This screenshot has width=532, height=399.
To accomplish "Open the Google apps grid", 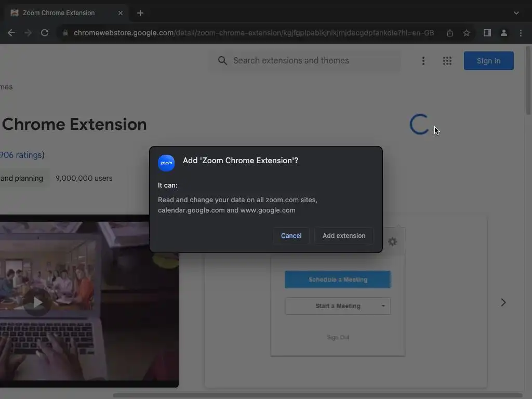I will (447, 61).
